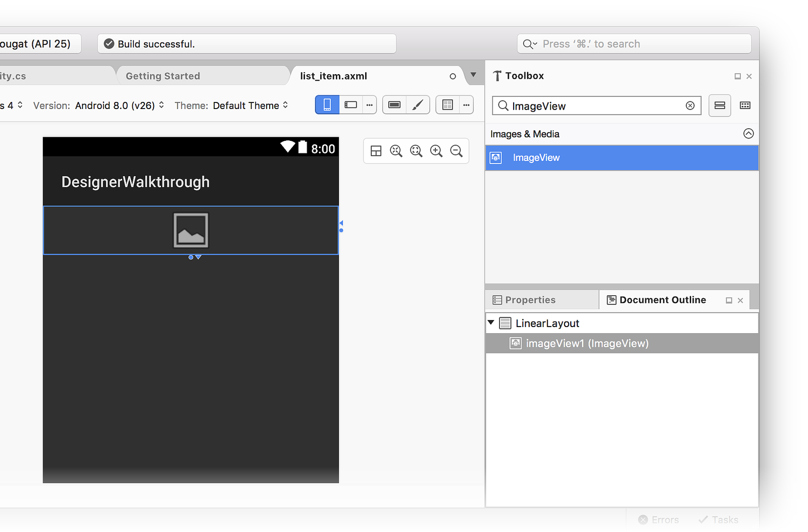Viewport: 808px width, 532px height.
Task: Click the Toolbox panel title icon
Action: click(497, 76)
